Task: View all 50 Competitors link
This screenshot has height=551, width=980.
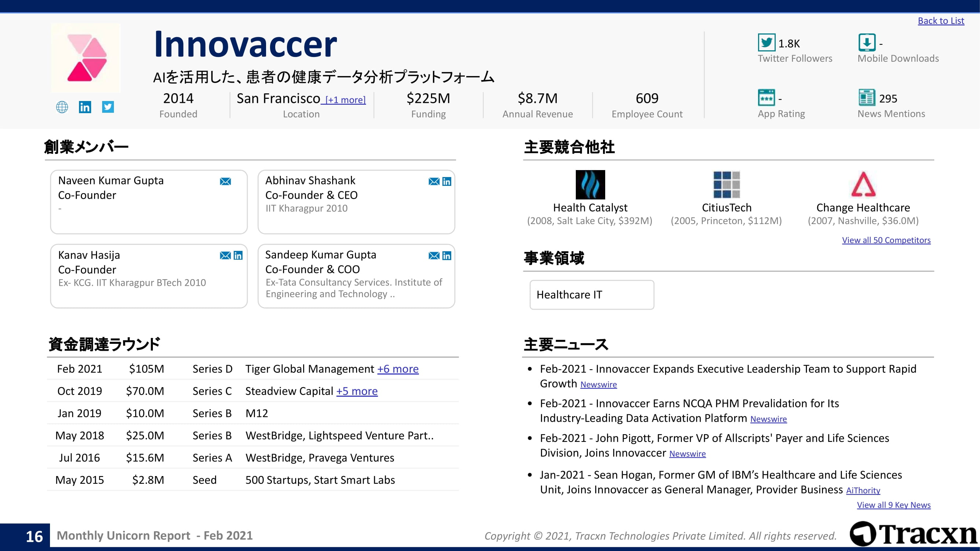Action: [x=886, y=240]
